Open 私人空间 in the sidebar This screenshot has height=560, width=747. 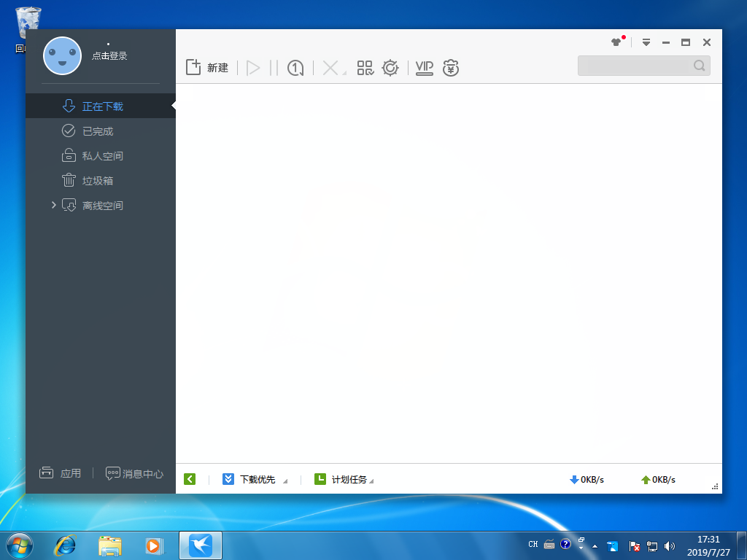click(x=102, y=156)
